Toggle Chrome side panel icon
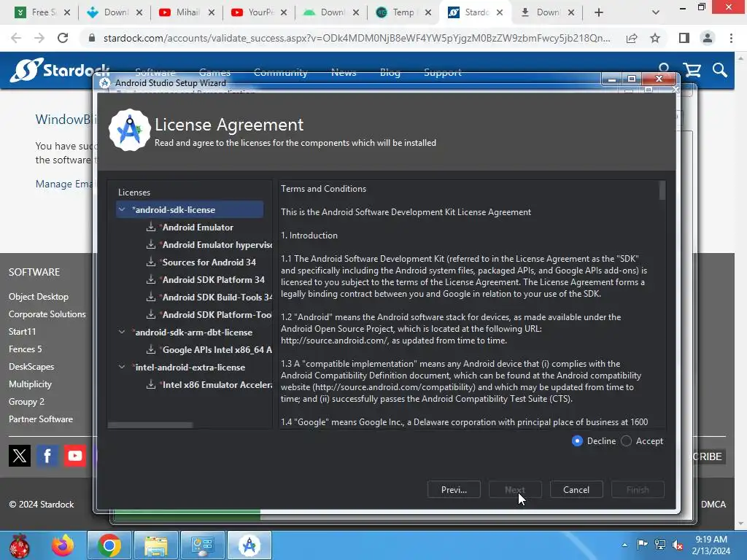 (x=684, y=38)
